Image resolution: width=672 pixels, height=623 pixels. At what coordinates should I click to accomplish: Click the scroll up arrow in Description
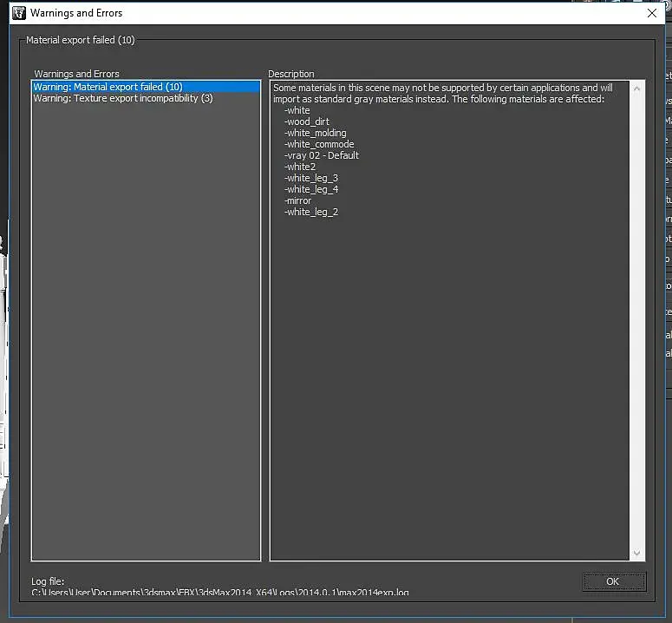[x=636, y=89]
